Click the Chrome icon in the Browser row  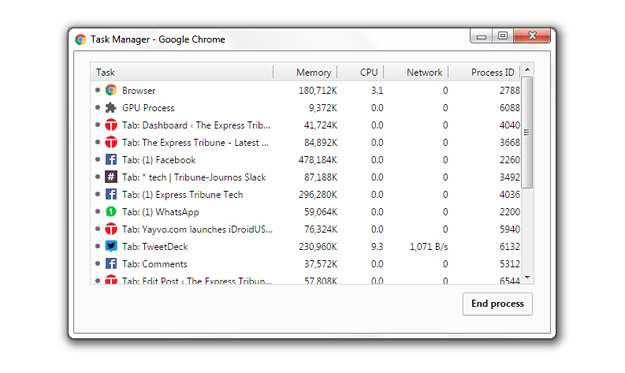point(111,90)
